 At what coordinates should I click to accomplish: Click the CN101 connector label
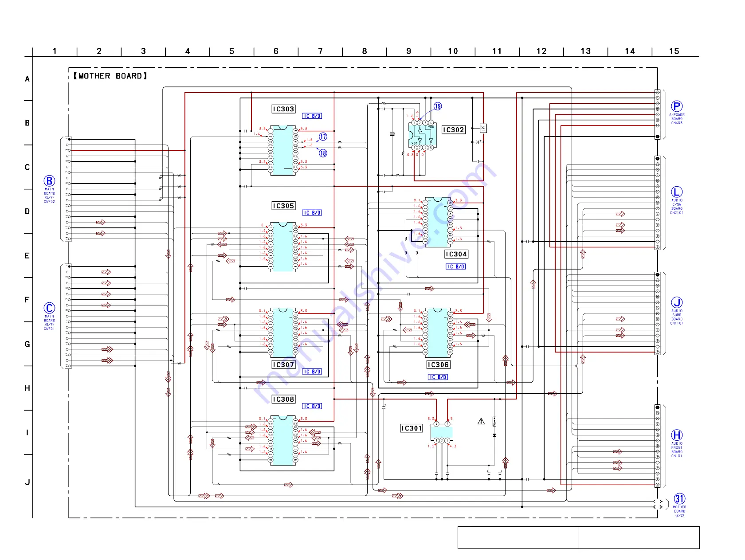pos(677,456)
